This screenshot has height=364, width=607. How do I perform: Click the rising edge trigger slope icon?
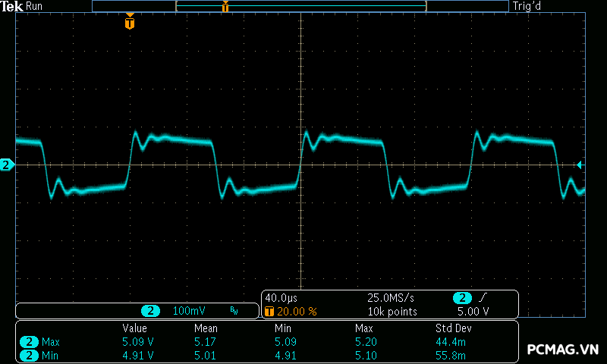pos(483,298)
